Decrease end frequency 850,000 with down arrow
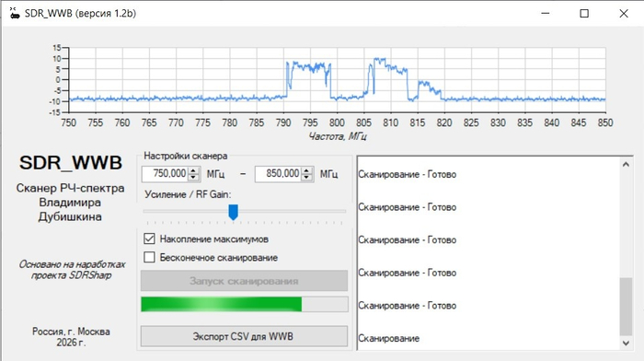644x361 pixels. 306,177
